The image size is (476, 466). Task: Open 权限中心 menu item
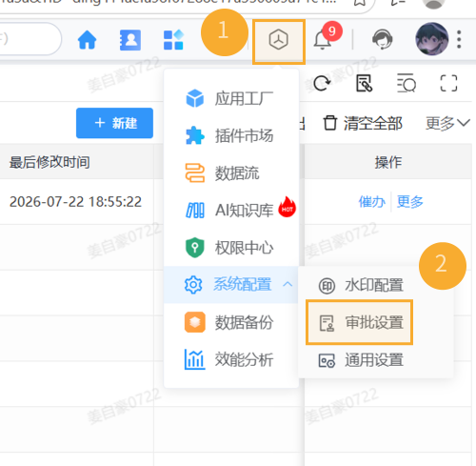pos(231,248)
